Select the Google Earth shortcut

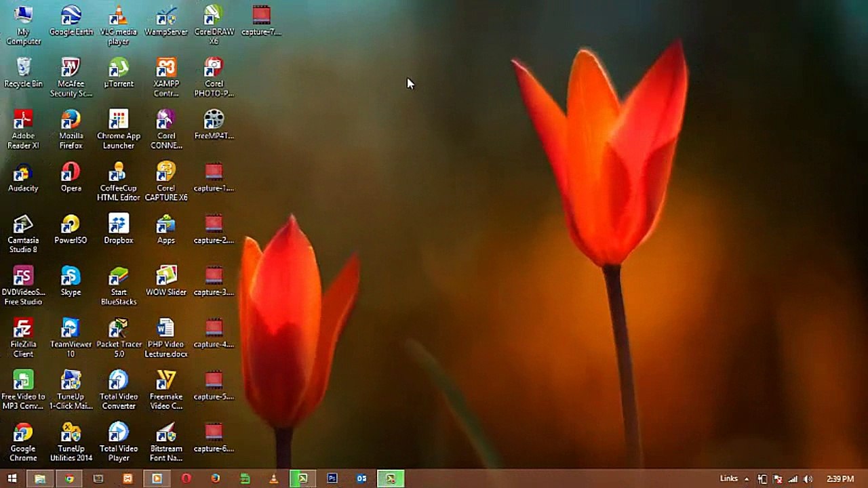[71, 20]
